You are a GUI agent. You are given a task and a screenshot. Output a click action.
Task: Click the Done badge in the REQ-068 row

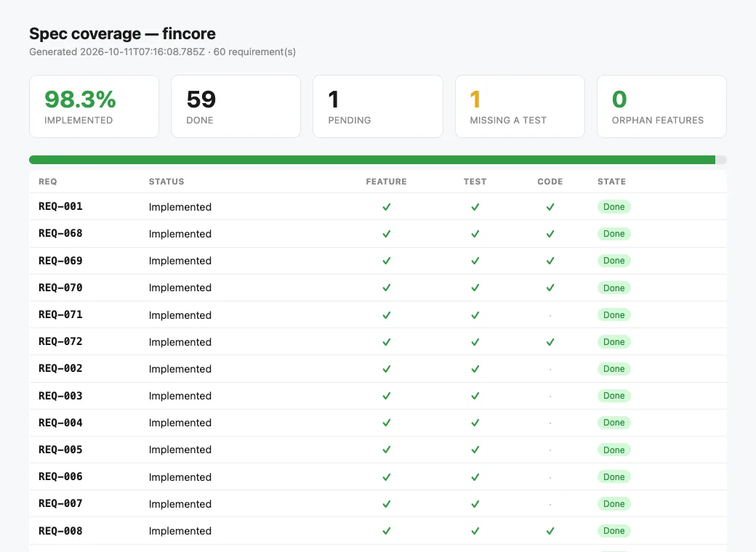tap(614, 234)
